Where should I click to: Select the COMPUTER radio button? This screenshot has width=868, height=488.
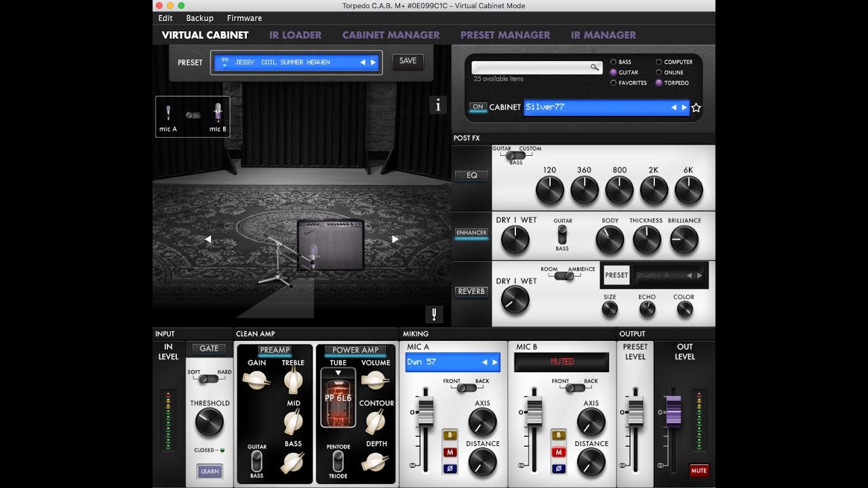click(x=658, y=62)
